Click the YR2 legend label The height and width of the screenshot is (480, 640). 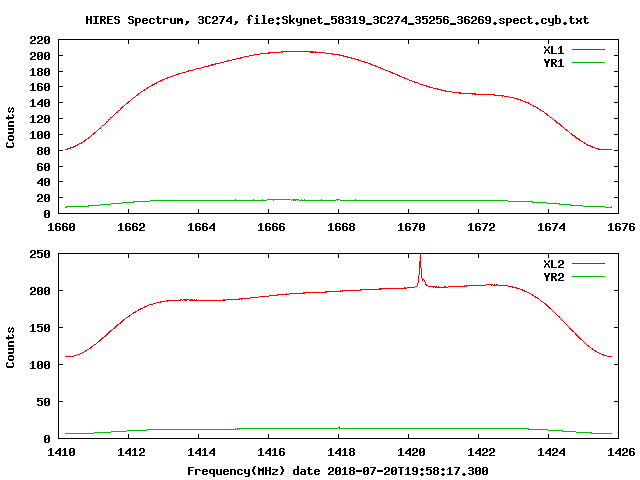tap(553, 277)
